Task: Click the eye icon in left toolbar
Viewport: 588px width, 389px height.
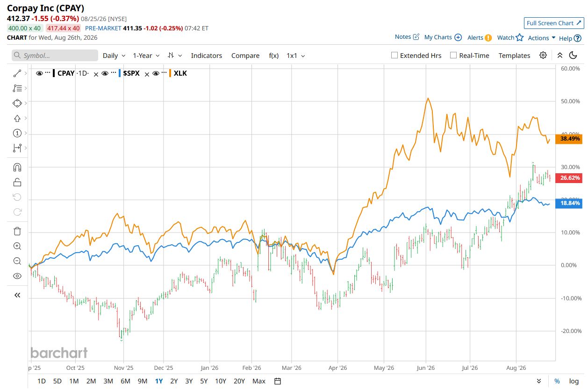Action: tap(17, 276)
